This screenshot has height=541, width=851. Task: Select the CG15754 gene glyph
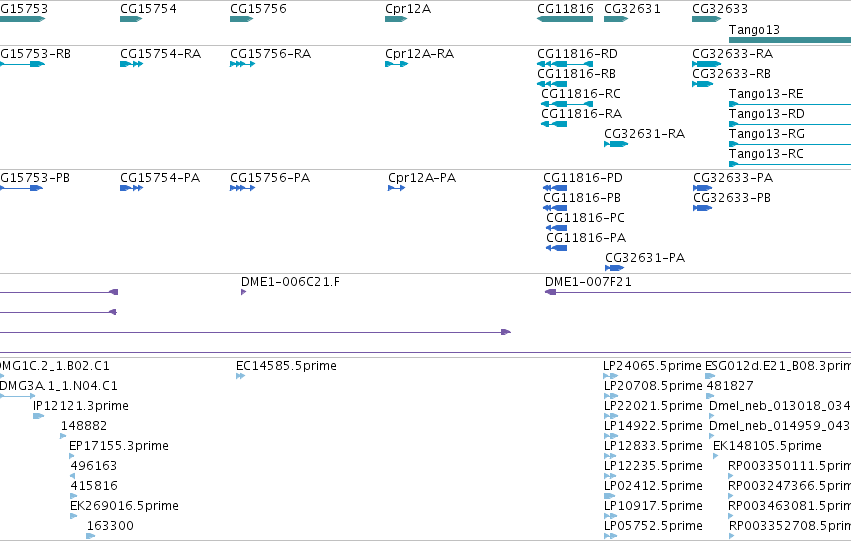131,19
